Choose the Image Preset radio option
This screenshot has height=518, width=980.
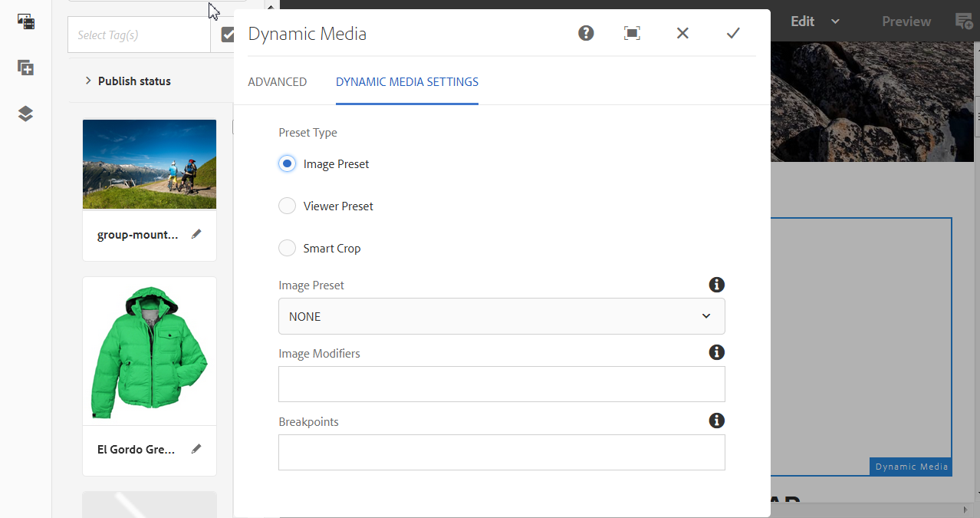click(287, 163)
